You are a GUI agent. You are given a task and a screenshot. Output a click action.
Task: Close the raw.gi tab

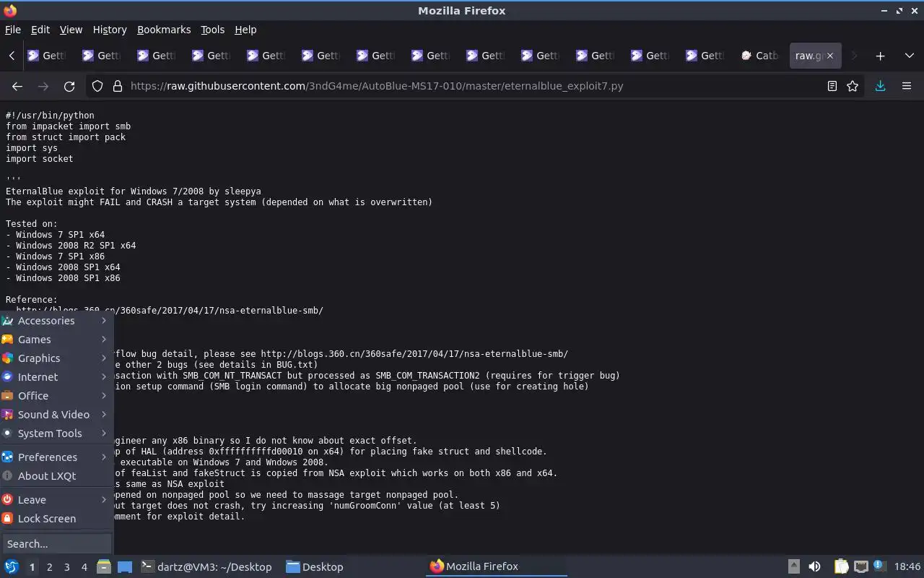[x=829, y=56]
